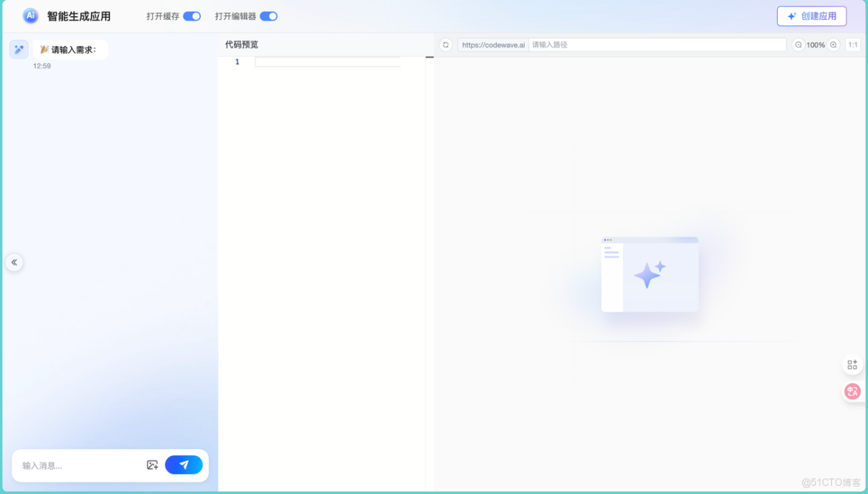Image resolution: width=868 pixels, height=494 pixels.
Task: Collapse the chat panel with the left arrow
Action: [14, 262]
